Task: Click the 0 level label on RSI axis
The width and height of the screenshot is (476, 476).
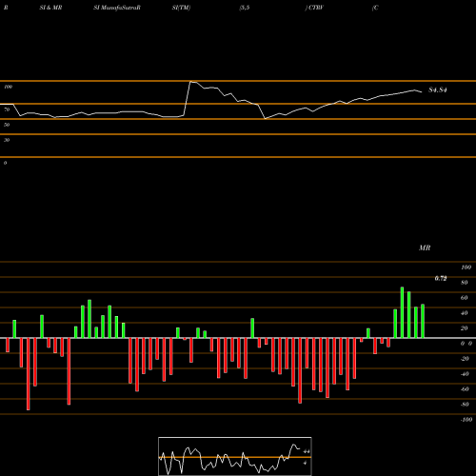Action: coord(5,163)
